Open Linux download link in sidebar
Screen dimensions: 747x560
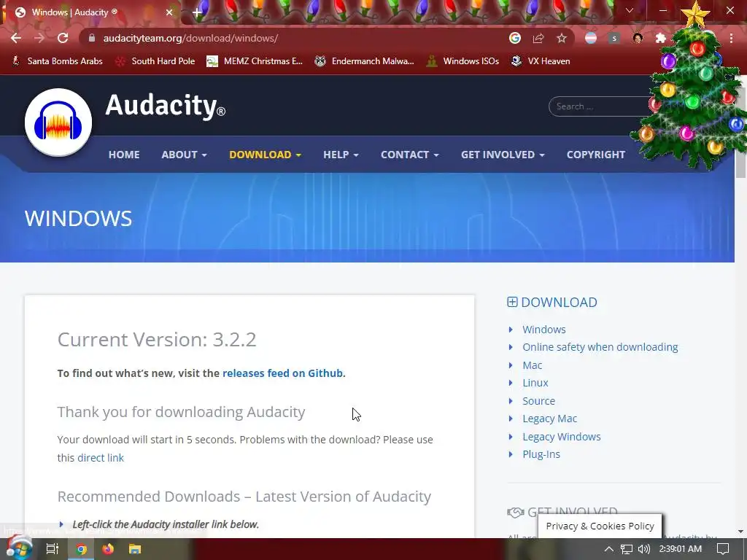pos(535,383)
